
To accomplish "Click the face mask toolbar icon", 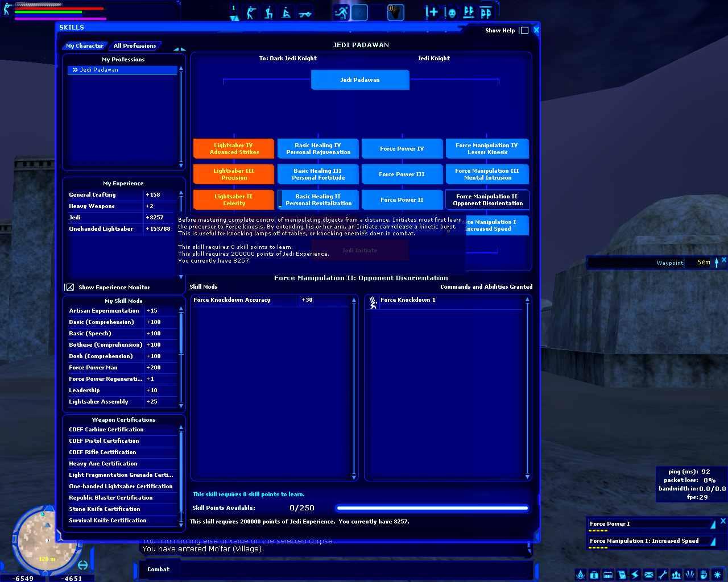I will pos(450,13).
